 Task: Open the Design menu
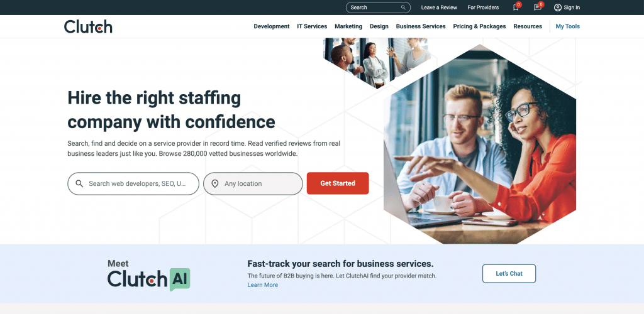pyautogui.click(x=379, y=26)
